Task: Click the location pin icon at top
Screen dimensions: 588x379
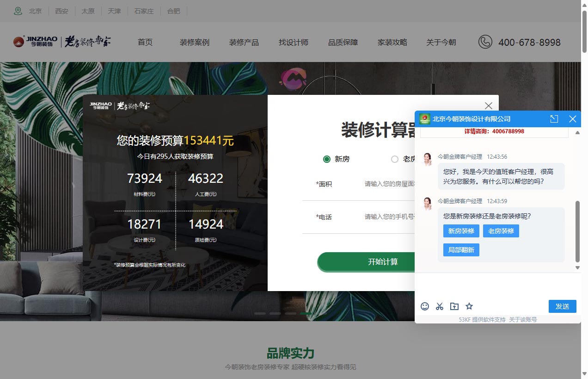Action: pyautogui.click(x=18, y=11)
